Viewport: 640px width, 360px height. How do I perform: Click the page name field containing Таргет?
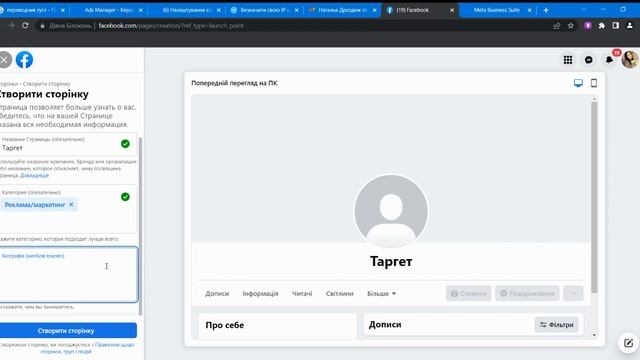pyautogui.click(x=68, y=144)
